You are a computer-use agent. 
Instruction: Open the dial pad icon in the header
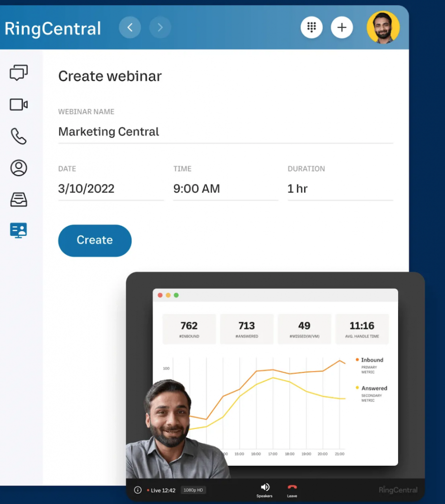tap(312, 27)
